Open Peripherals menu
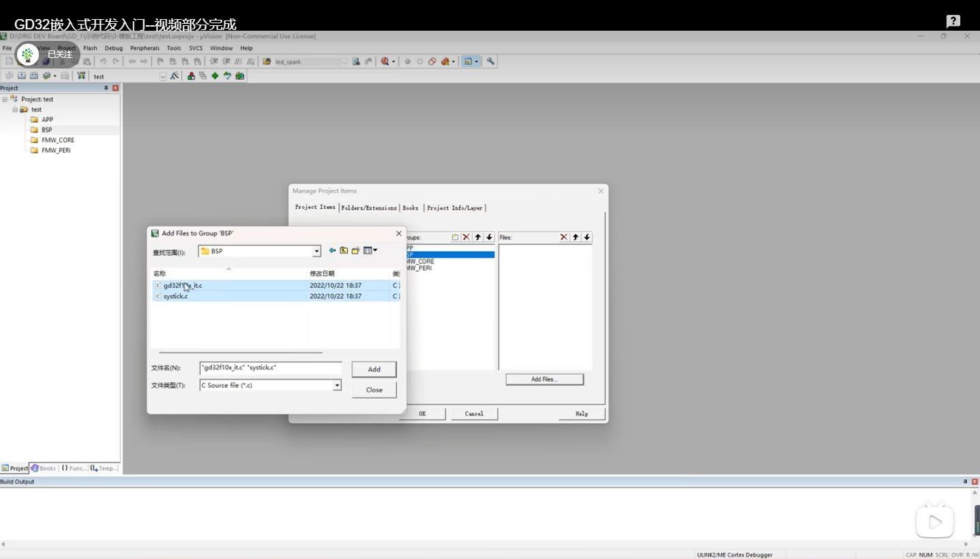This screenshot has height=559, width=980. coord(145,48)
